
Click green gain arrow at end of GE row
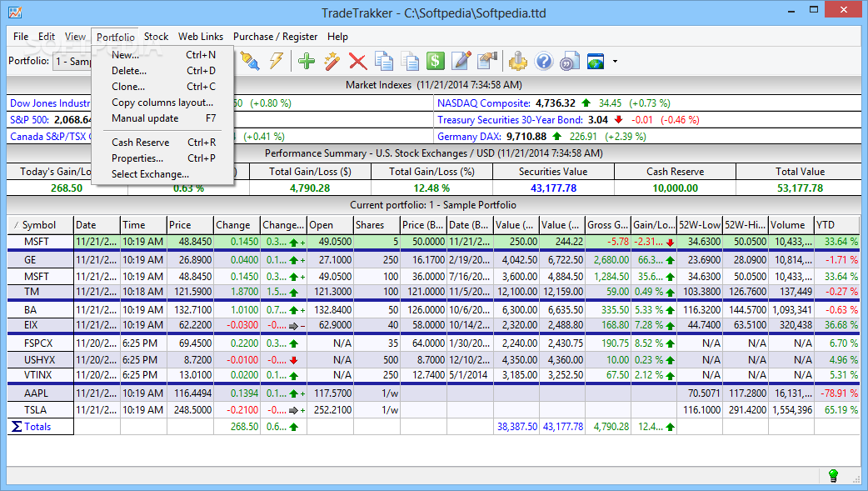pyautogui.click(x=671, y=260)
